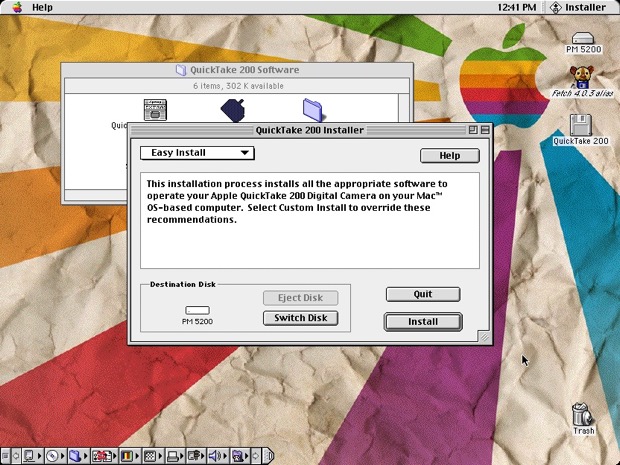Viewport: 620px width, 465px height.
Task: Select the PM 5200 hard disk desktop icon
Action: [583, 43]
